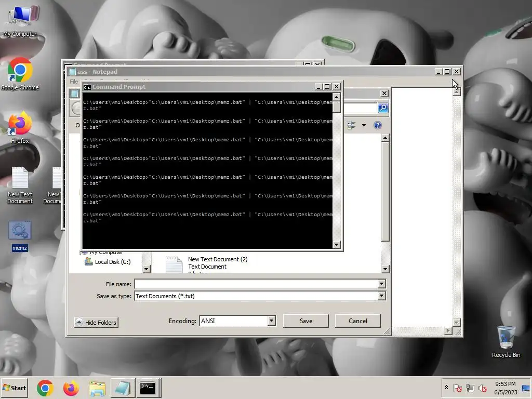The image size is (532, 399).
Task: Select file named New Text Document (2)
Action: click(x=218, y=259)
